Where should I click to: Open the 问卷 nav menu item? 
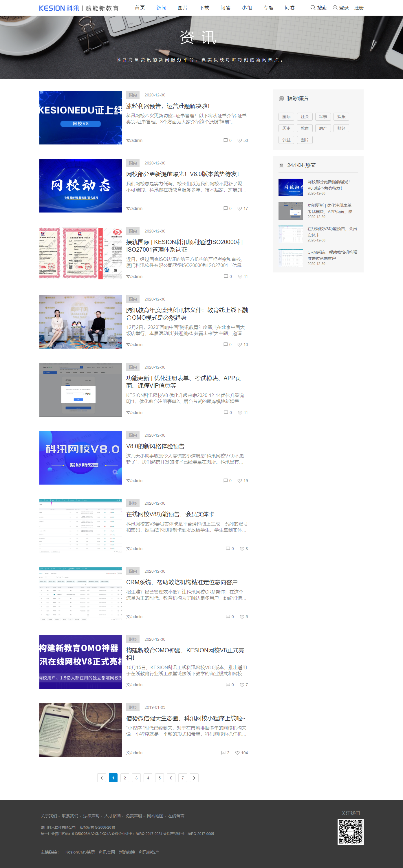pos(290,8)
